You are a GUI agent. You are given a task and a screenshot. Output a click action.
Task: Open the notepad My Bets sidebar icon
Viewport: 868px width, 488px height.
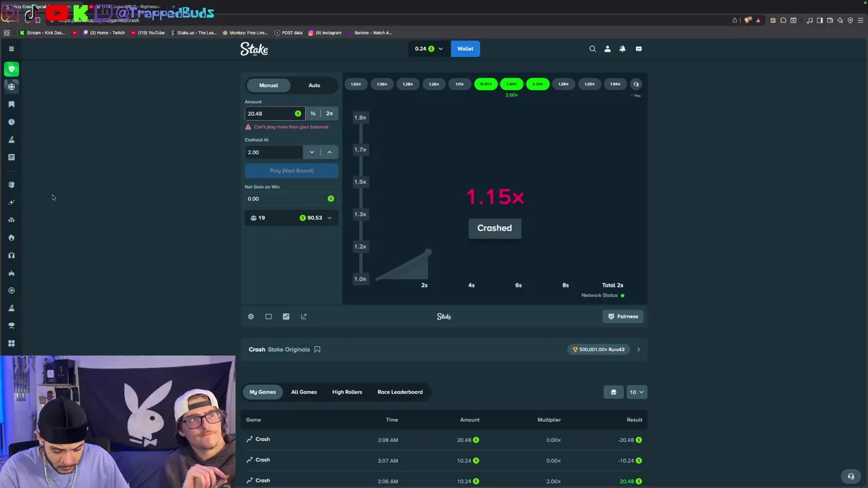(12, 157)
